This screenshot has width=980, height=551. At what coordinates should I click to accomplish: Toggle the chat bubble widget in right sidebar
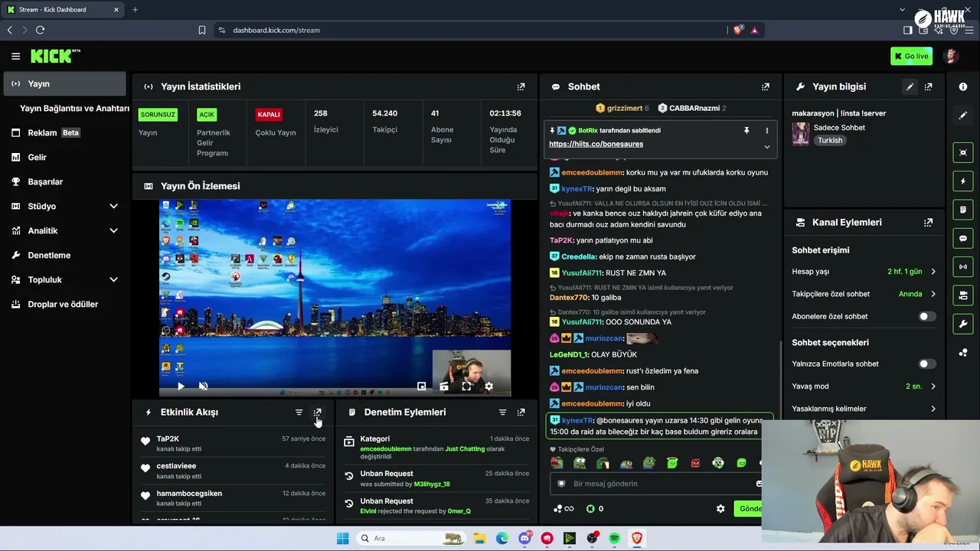[963, 238]
